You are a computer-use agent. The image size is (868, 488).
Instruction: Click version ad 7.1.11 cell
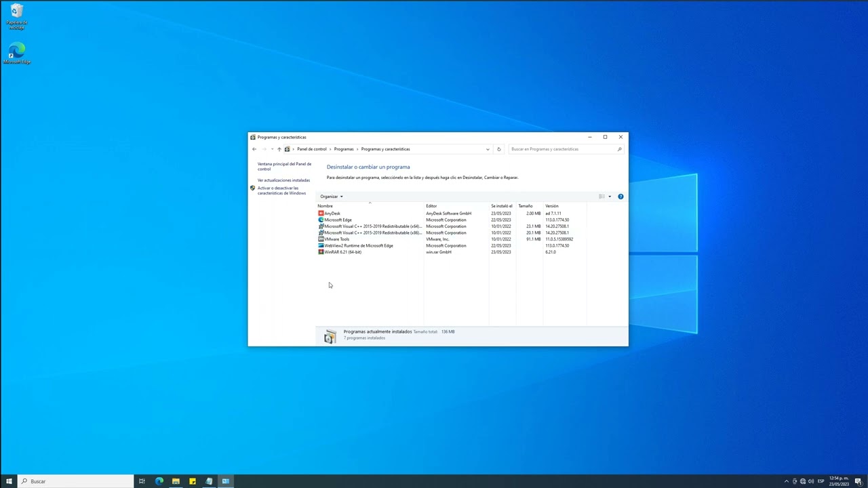[553, 213]
